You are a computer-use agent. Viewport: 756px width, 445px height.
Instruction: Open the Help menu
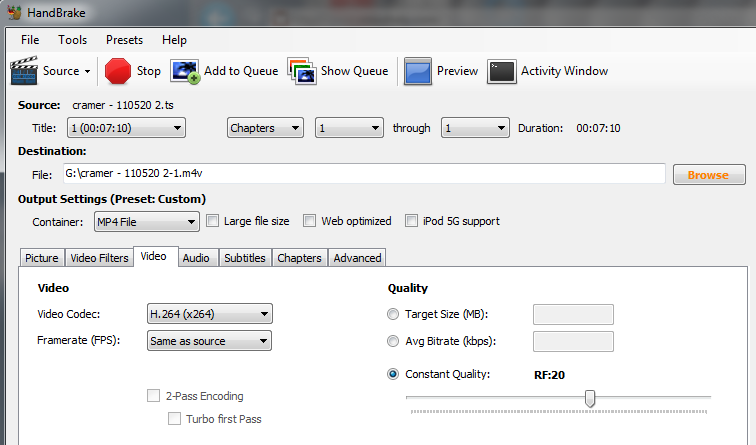click(x=174, y=40)
